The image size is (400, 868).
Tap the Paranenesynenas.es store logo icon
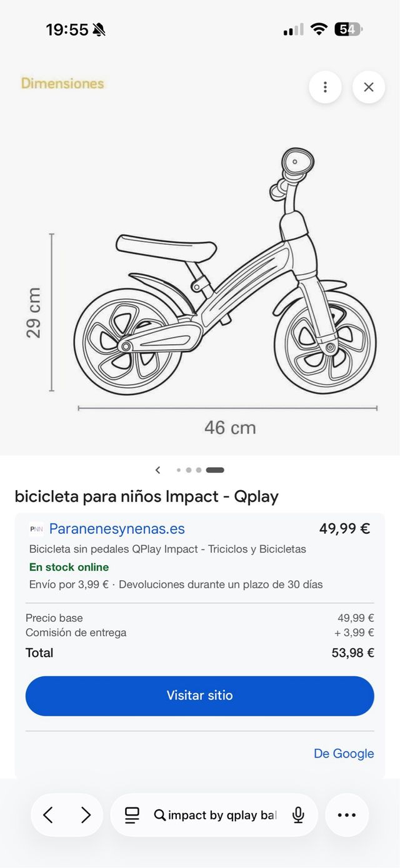point(36,528)
